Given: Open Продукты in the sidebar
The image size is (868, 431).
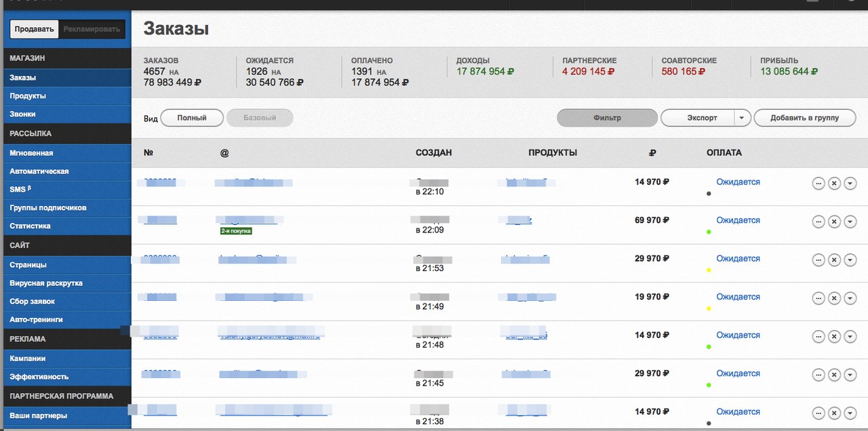Looking at the screenshot, I should (x=28, y=96).
